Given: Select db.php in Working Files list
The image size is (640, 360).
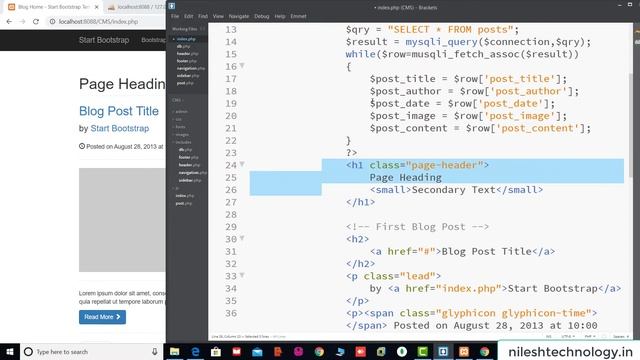Looking at the screenshot, I should (x=183, y=46).
